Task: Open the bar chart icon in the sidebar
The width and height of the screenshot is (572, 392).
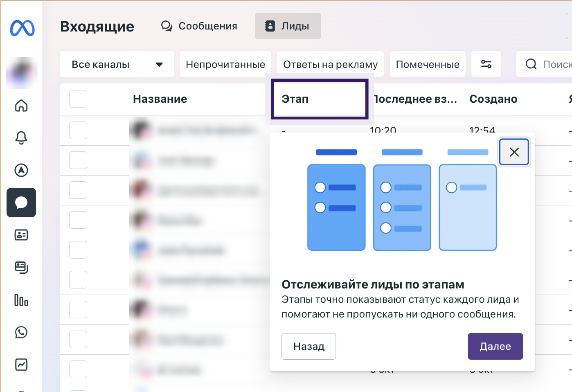Action: [21, 300]
